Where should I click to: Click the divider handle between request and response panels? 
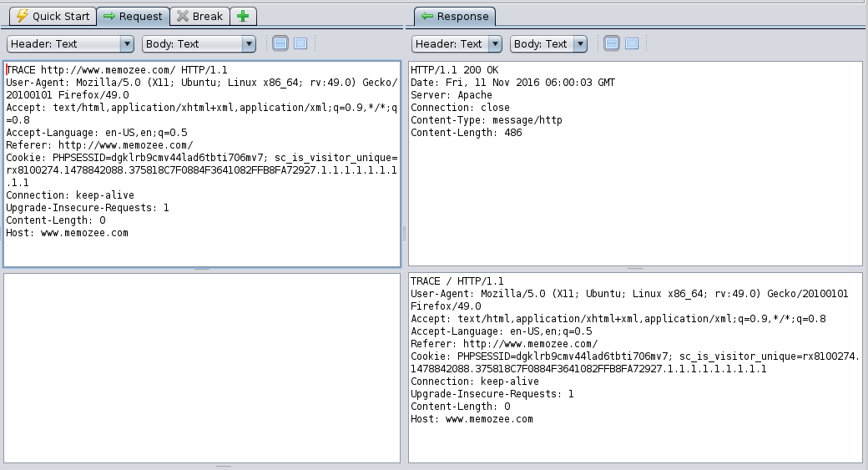(404, 234)
